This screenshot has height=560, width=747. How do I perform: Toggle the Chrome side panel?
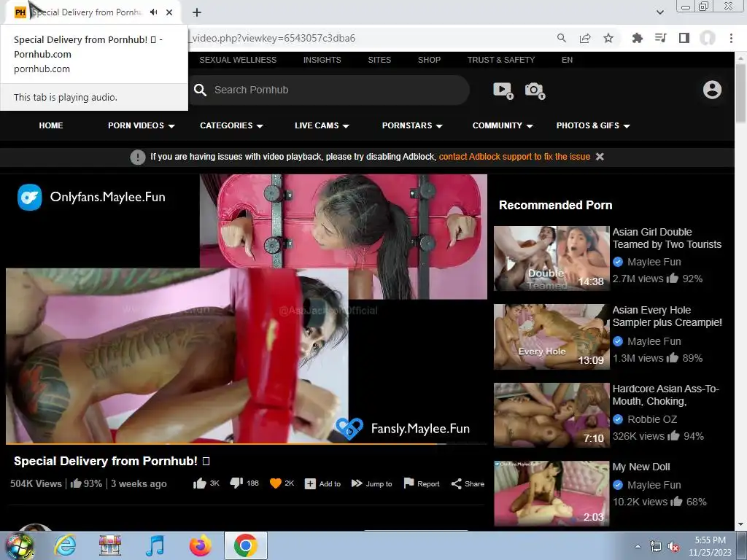tap(684, 38)
